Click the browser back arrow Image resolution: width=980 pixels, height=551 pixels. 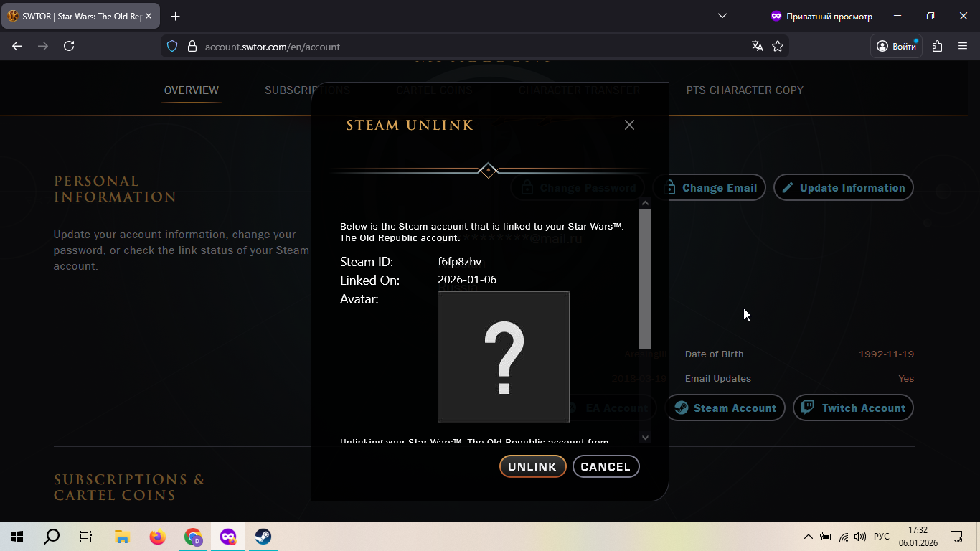click(17, 46)
